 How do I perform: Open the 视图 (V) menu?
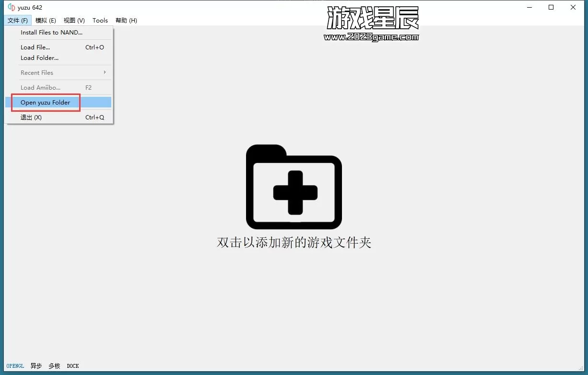(x=74, y=20)
